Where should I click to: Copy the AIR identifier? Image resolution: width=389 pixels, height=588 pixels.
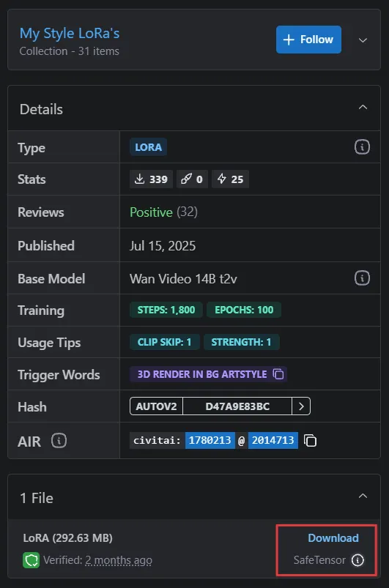(x=310, y=440)
